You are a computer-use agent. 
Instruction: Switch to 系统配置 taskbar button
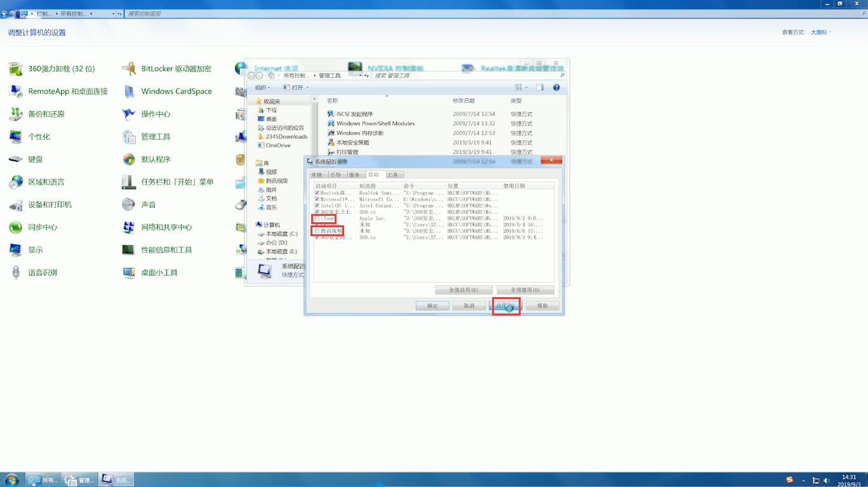(x=117, y=480)
